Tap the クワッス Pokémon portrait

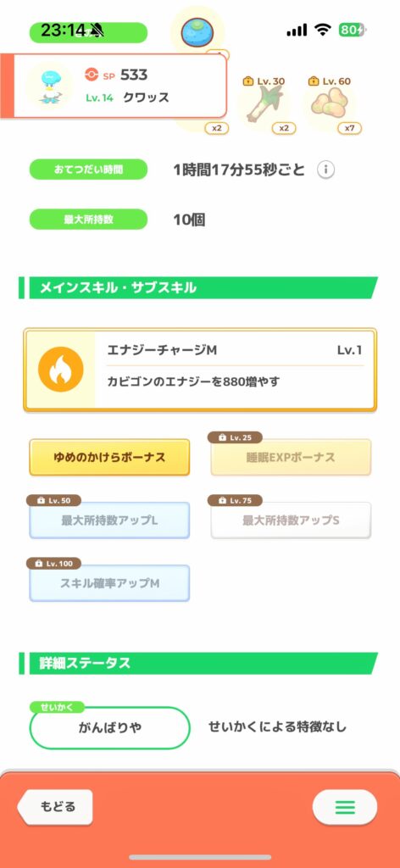(48, 86)
